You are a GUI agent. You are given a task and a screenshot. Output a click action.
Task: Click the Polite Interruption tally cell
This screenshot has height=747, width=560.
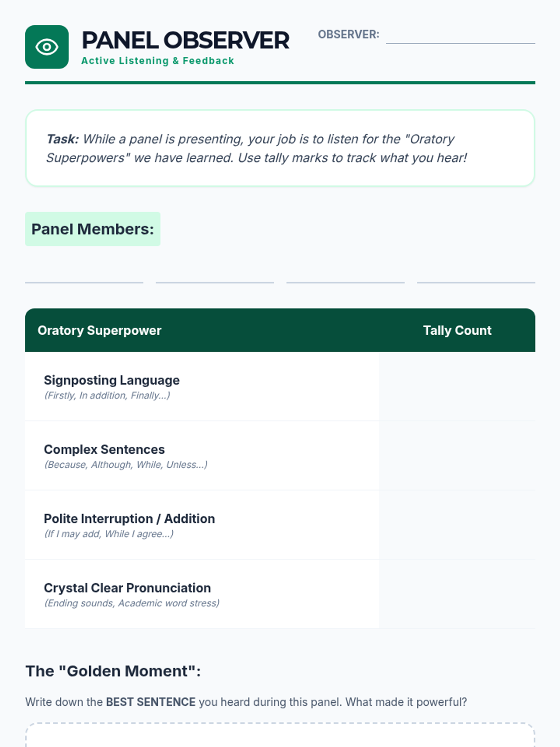457,525
